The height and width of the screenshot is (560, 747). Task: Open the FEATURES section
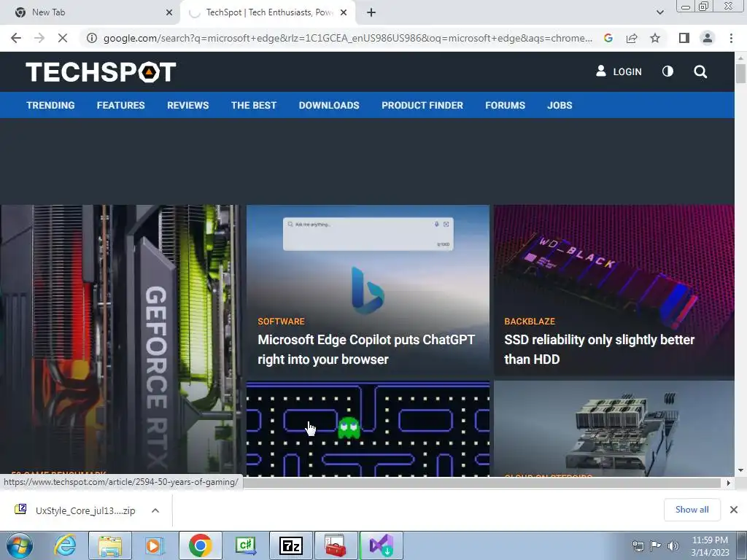(x=120, y=105)
